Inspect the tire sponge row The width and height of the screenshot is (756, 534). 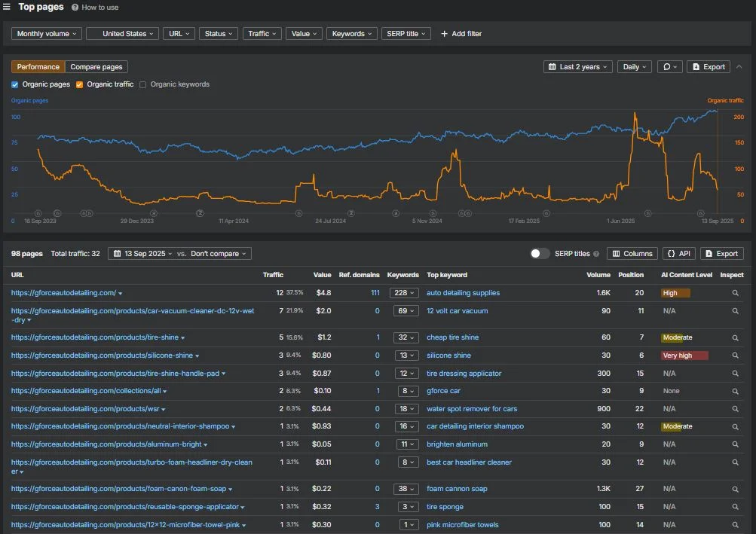click(x=735, y=507)
